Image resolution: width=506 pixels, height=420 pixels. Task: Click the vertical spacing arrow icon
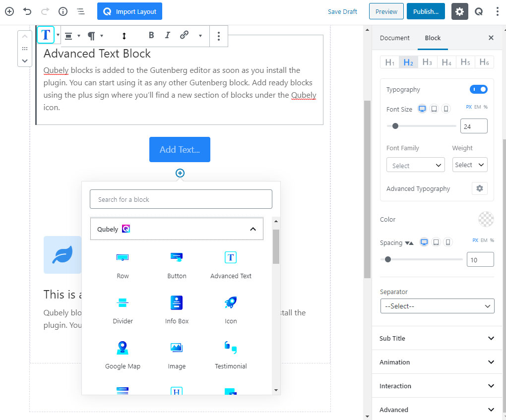[124, 36]
